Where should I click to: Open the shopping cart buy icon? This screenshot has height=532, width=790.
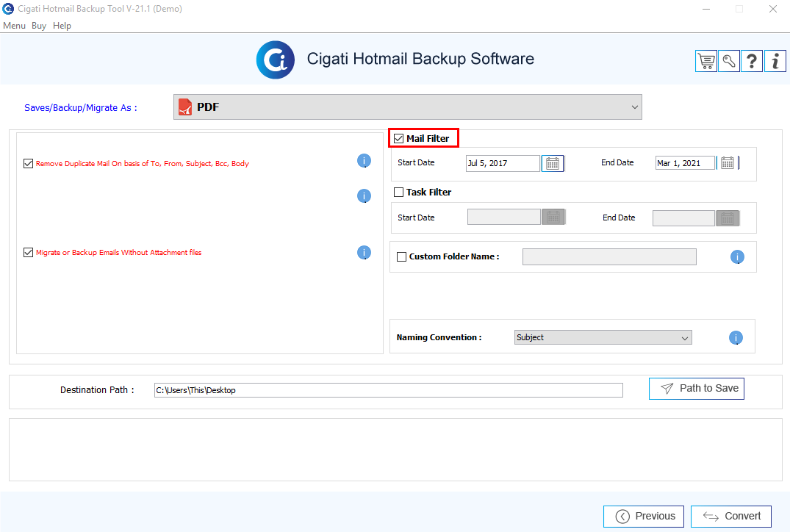[x=706, y=62]
